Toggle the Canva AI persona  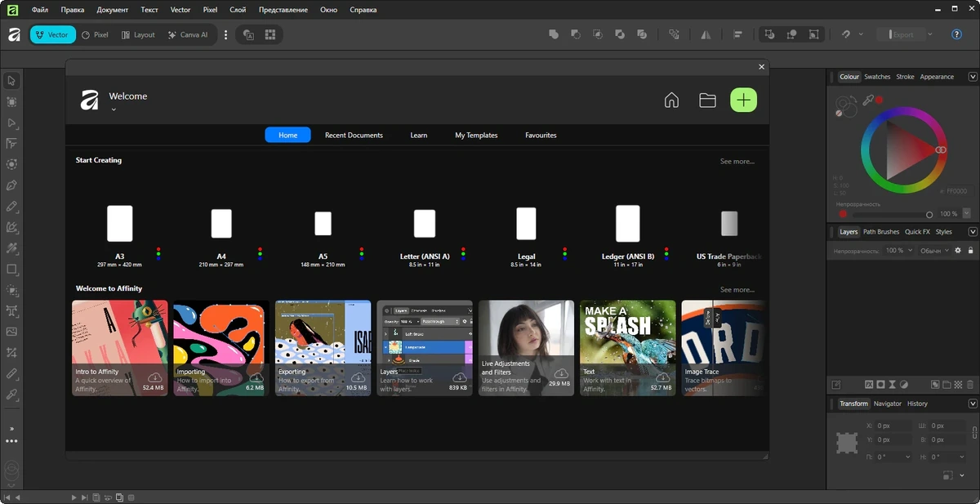click(x=188, y=35)
